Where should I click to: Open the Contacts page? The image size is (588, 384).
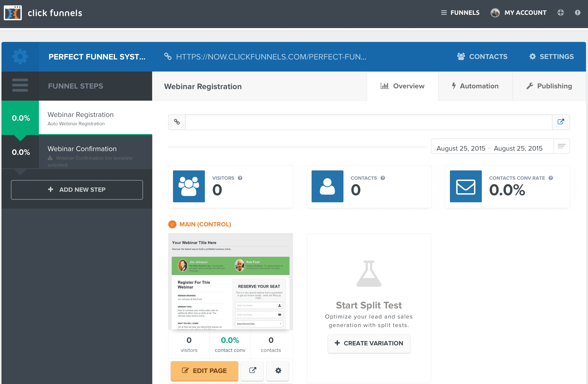pyautogui.click(x=482, y=56)
